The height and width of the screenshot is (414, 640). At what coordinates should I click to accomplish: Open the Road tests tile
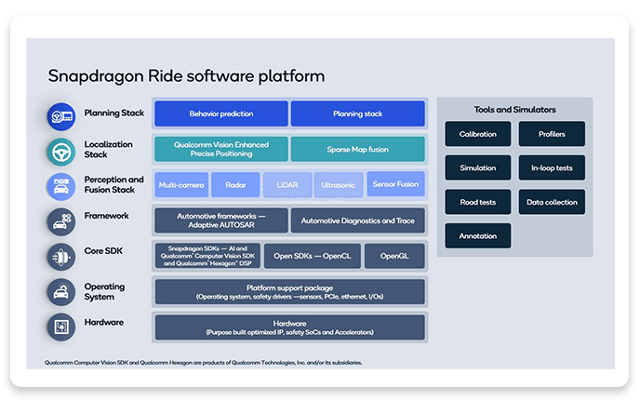478,202
